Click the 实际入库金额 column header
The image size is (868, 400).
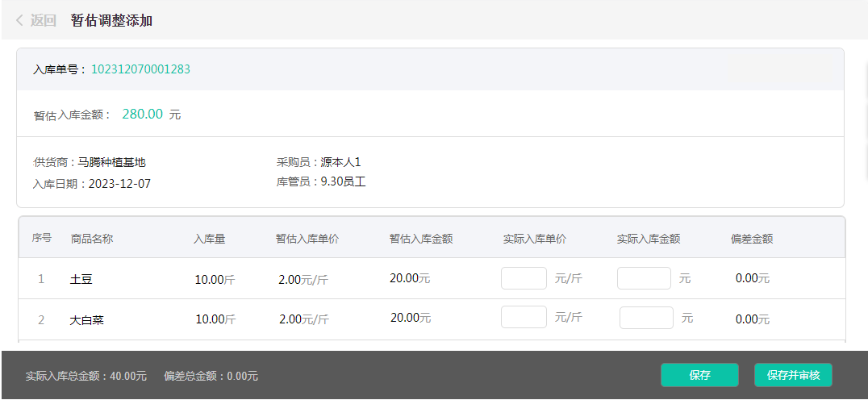[648, 239]
